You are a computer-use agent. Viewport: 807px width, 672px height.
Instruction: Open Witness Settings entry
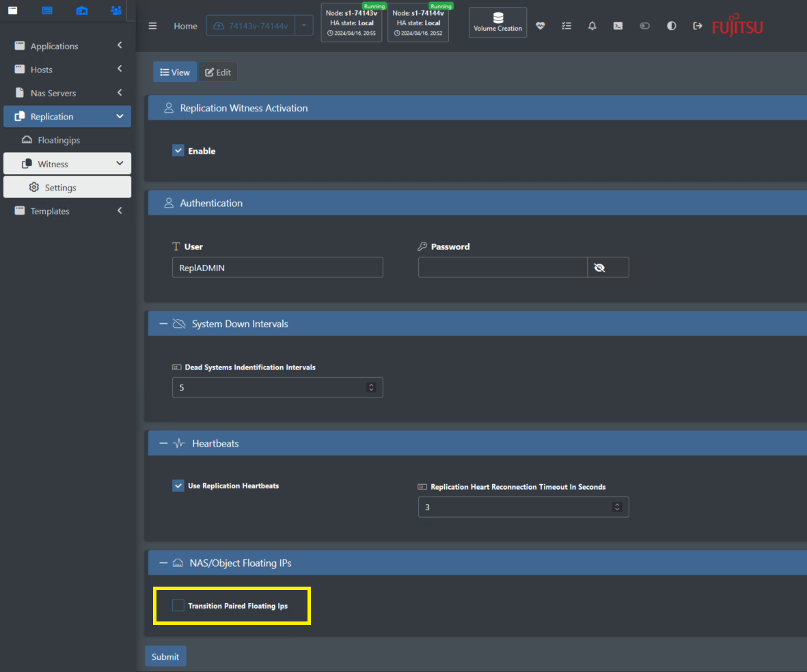click(68, 187)
